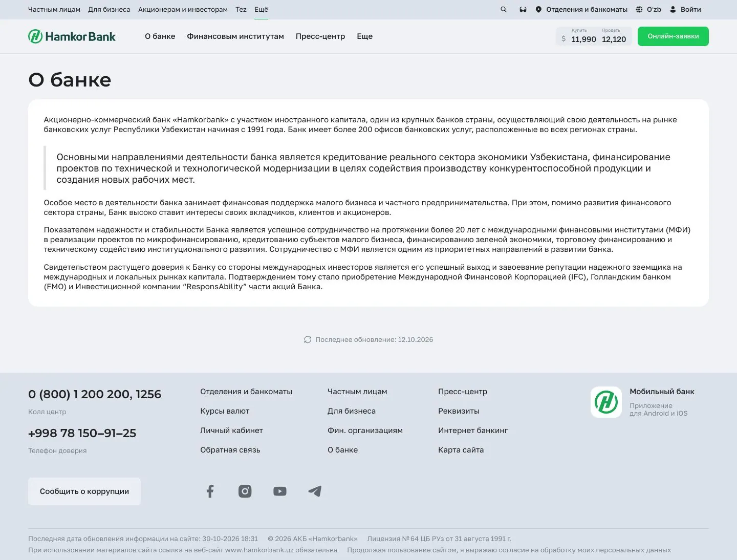Image resolution: width=737 pixels, height=560 pixels.
Task: Go to the Личный кабинет link
Action: tap(231, 430)
